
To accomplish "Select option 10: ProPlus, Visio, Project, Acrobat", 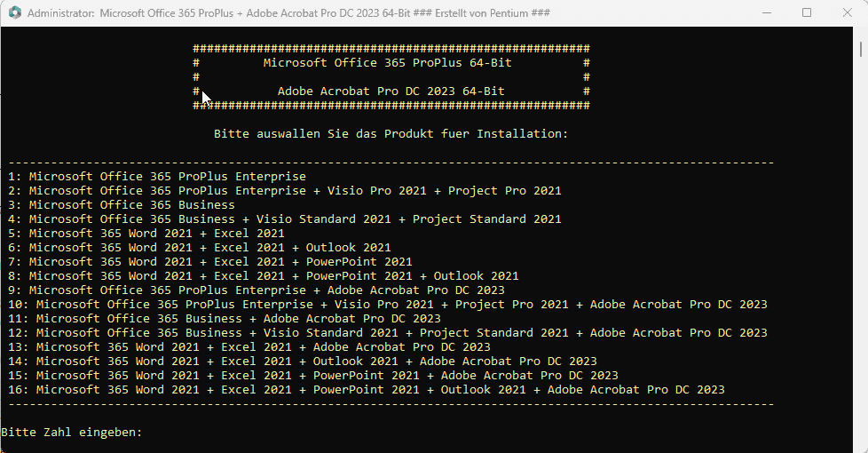I will (x=388, y=304).
